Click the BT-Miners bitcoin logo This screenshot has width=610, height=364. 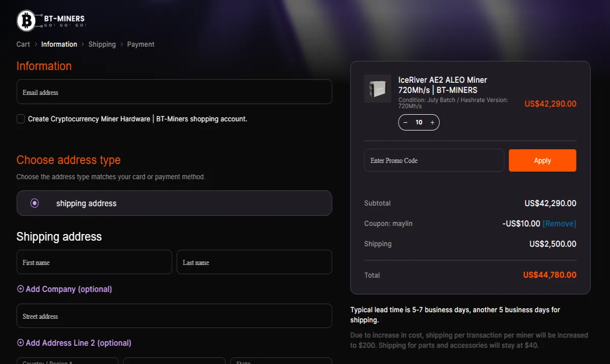(26, 21)
